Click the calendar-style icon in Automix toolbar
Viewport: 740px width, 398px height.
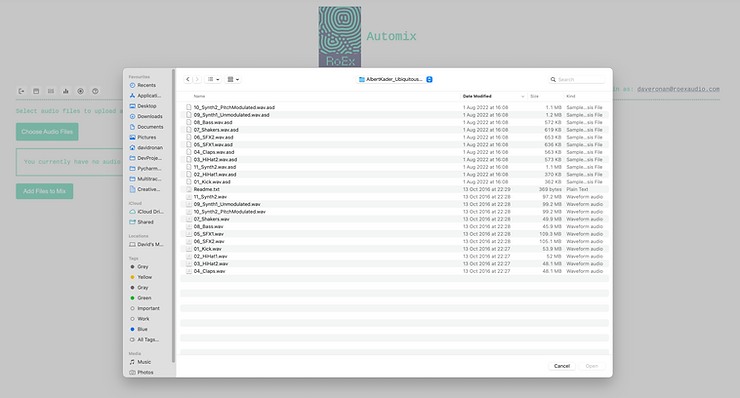36,91
